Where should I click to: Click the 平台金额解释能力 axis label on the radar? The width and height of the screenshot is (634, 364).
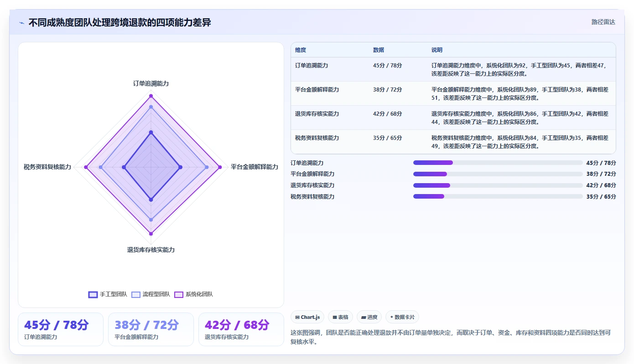click(255, 167)
